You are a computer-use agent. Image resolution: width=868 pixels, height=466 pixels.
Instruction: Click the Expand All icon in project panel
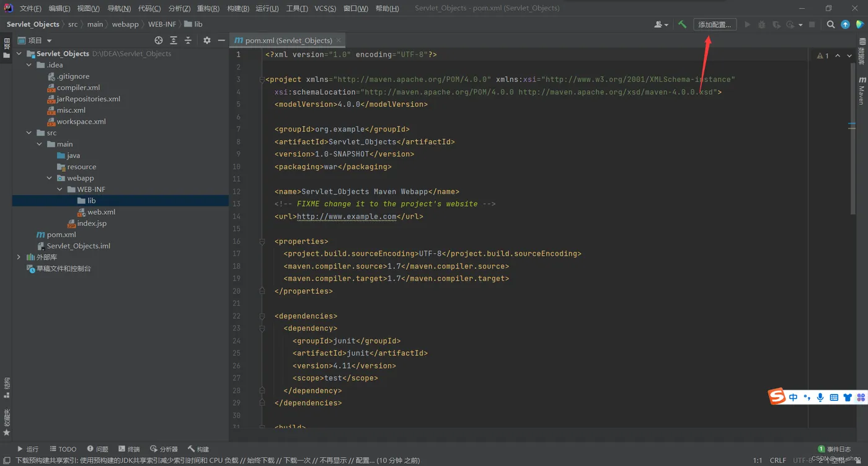(174, 40)
